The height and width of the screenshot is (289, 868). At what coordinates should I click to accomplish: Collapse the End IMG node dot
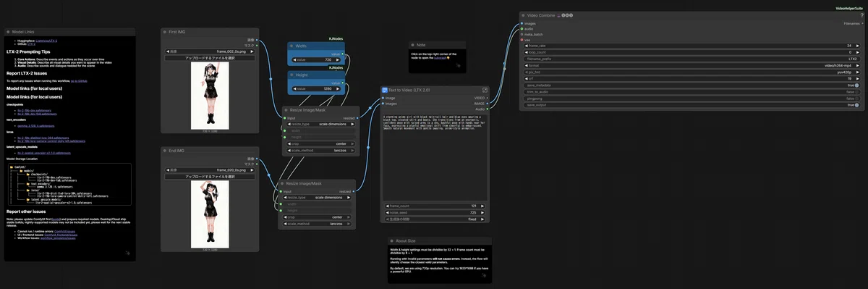point(165,151)
